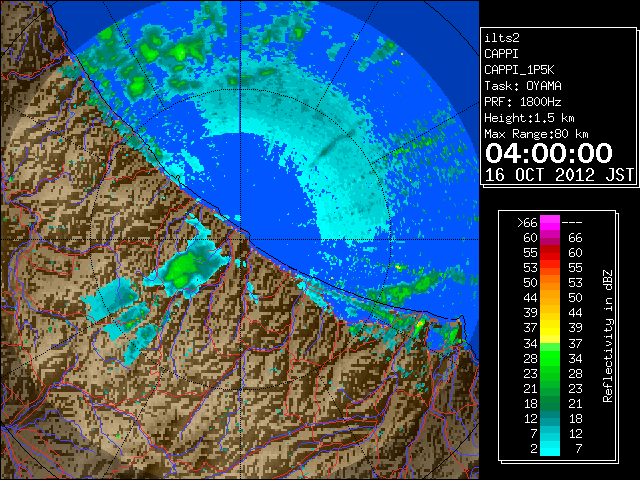Screen dimensions: 640x480
Task: Select the '---' legend entry
Action: 572,223
